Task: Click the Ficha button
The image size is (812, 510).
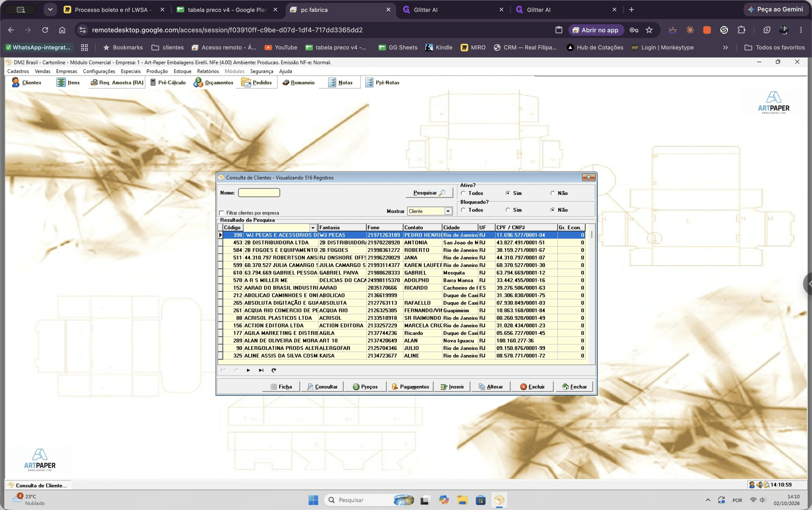Action: click(x=281, y=387)
